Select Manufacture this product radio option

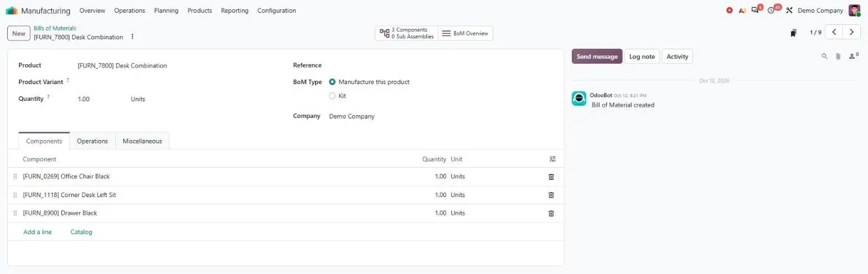(332, 82)
